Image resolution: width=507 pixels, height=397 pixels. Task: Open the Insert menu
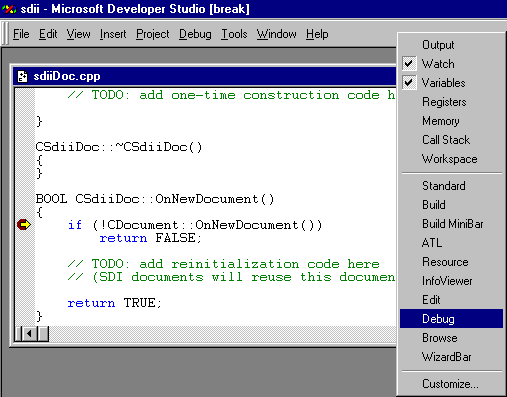[x=113, y=34]
